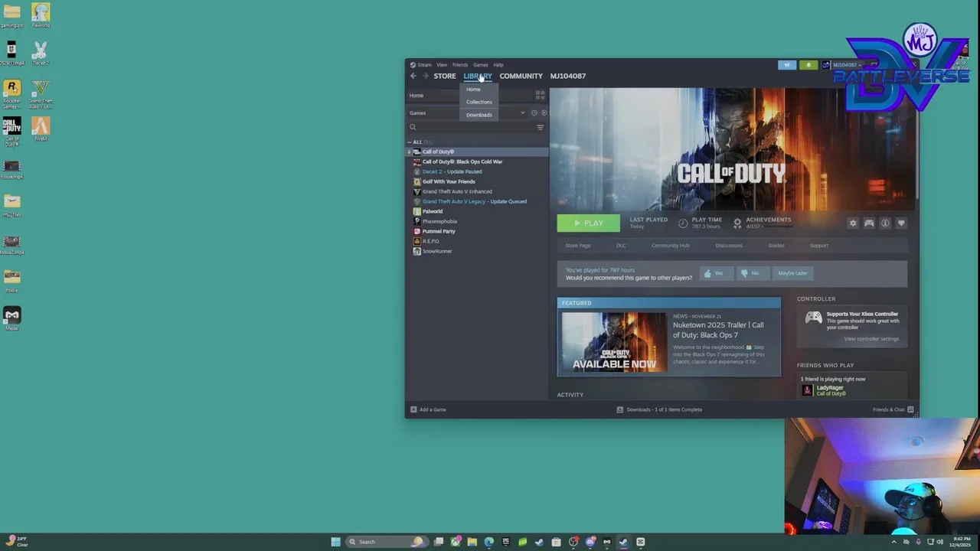Select Pummel Party in game list
This screenshot has width=980, height=551.
(439, 231)
